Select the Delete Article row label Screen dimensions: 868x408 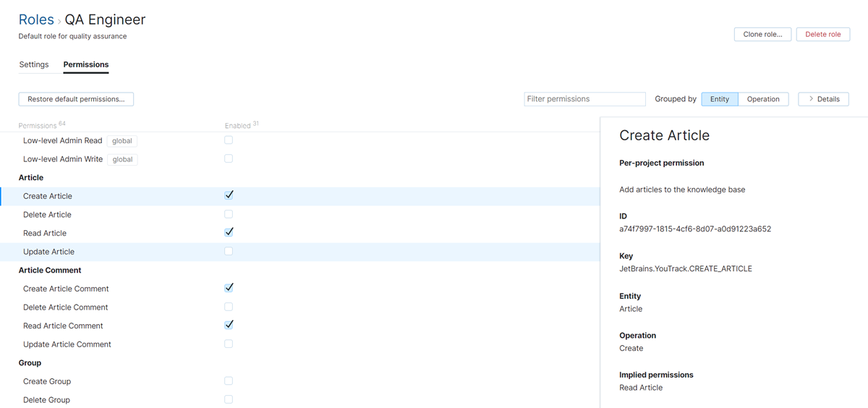point(47,215)
